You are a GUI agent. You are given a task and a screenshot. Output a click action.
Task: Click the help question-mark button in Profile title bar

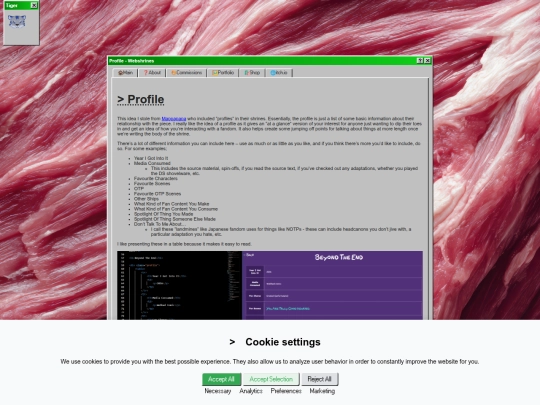tap(420, 61)
